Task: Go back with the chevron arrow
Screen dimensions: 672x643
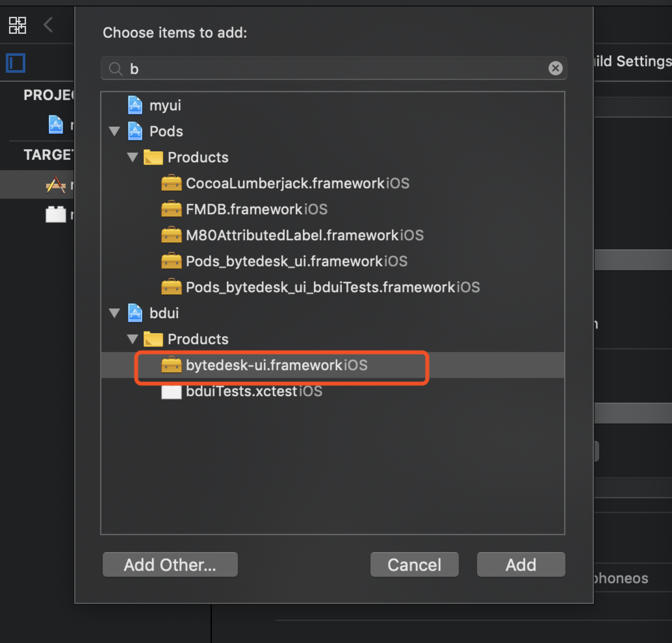Action: tap(48, 25)
